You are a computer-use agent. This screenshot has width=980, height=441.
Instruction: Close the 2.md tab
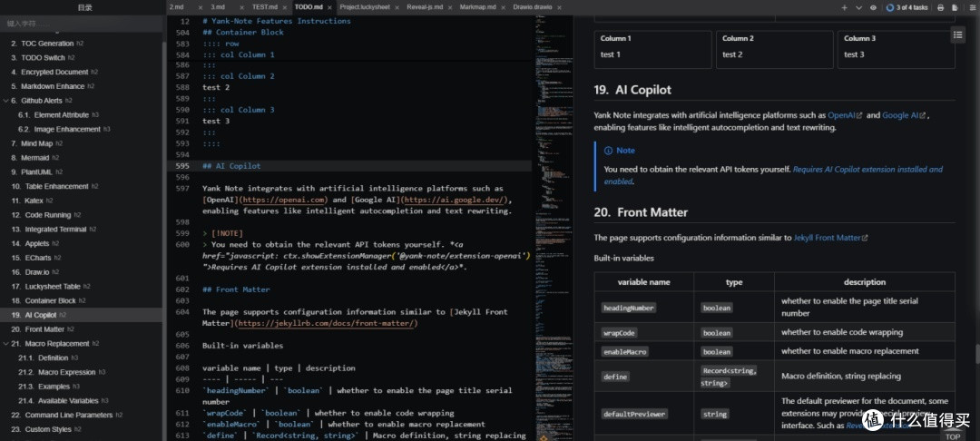[x=201, y=7]
